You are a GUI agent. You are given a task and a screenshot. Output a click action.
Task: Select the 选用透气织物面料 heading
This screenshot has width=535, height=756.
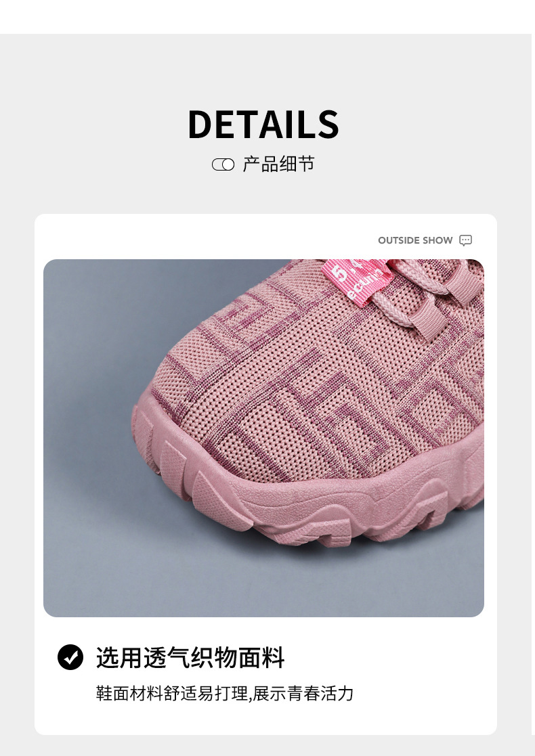(x=190, y=658)
